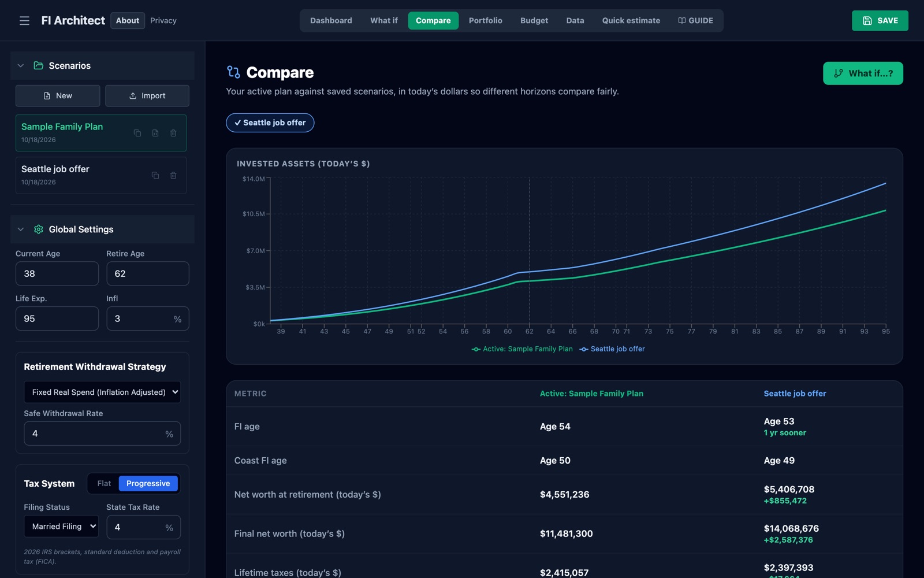The image size is (924, 578).
Task: Open the Quick estimate tab
Action: click(x=631, y=21)
